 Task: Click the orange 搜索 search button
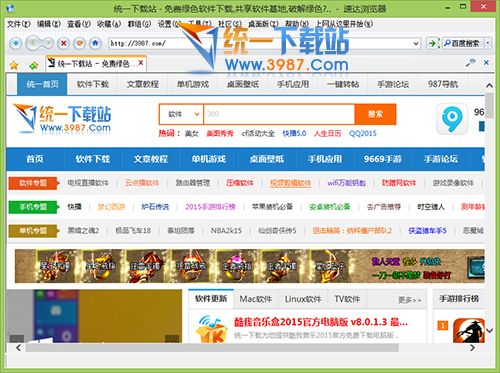[x=375, y=114]
